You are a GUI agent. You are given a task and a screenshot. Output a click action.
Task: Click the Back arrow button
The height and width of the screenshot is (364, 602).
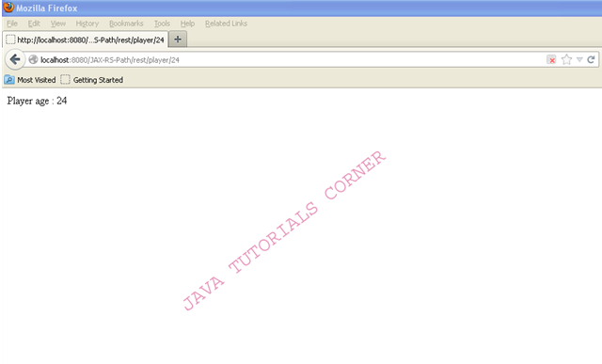point(15,59)
